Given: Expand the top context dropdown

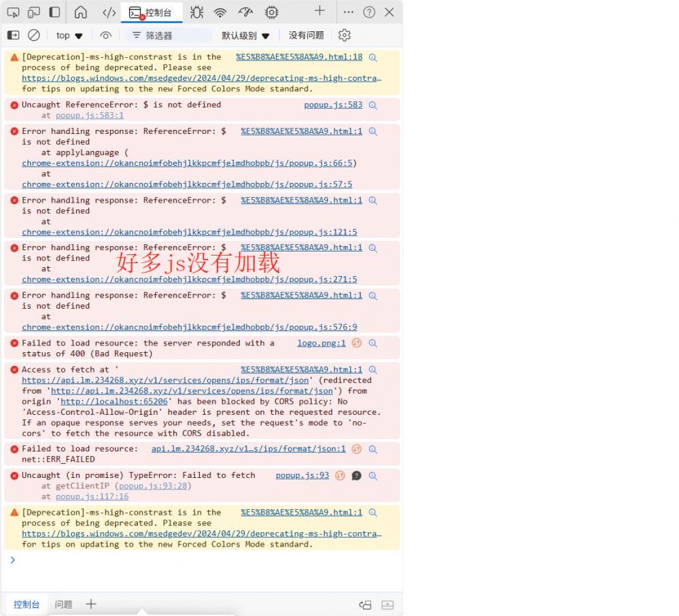Looking at the screenshot, I should (x=69, y=35).
